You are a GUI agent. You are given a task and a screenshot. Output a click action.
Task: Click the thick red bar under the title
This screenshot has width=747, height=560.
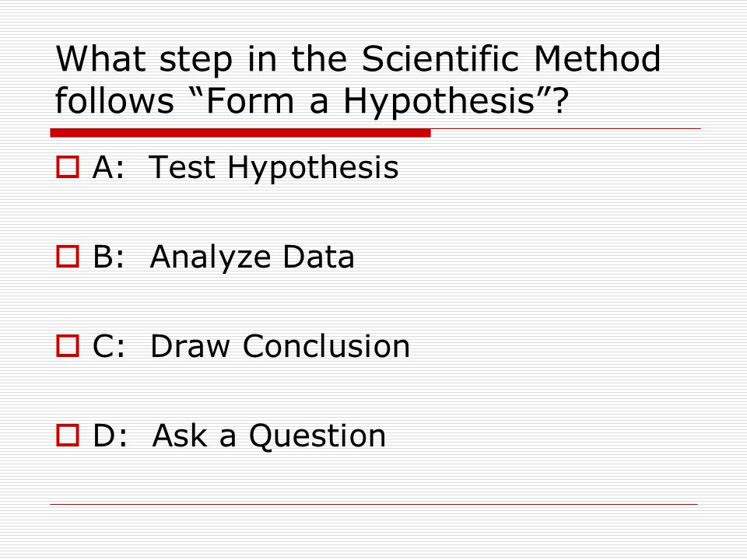coord(240,133)
